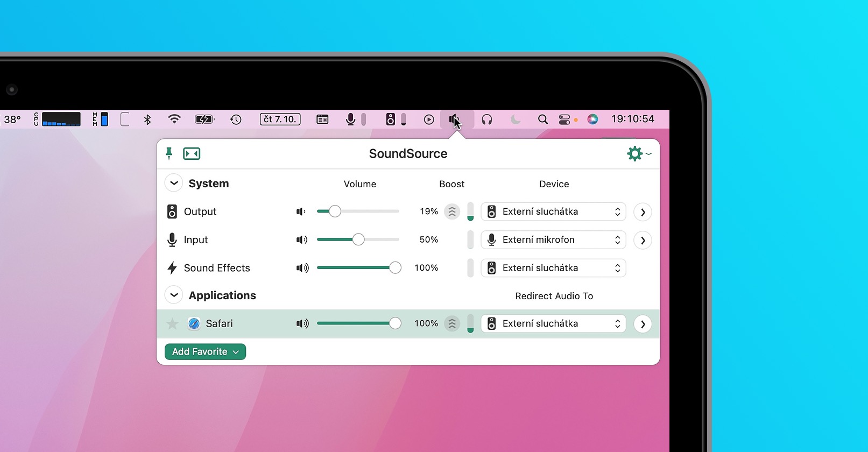Click the Input microphone icon
The width and height of the screenshot is (868, 452).
pos(172,239)
